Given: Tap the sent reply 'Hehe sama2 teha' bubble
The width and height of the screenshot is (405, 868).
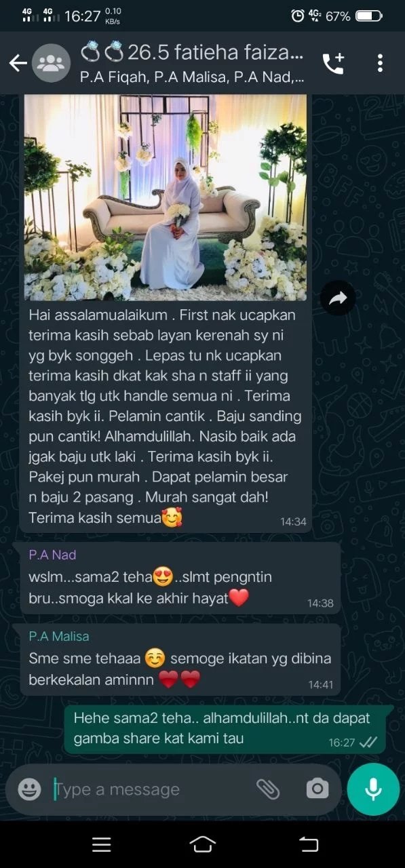Looking at the screenshot, I should [229, 730].
